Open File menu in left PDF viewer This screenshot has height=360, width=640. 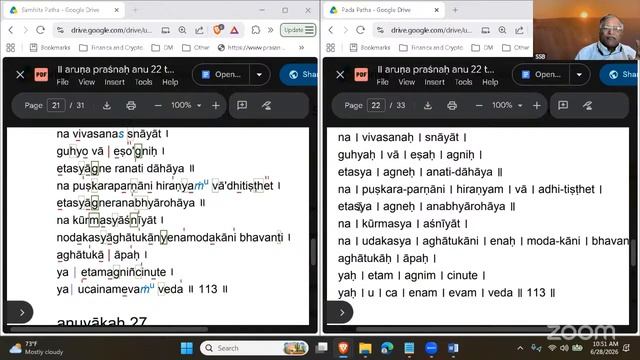point(62,82)
